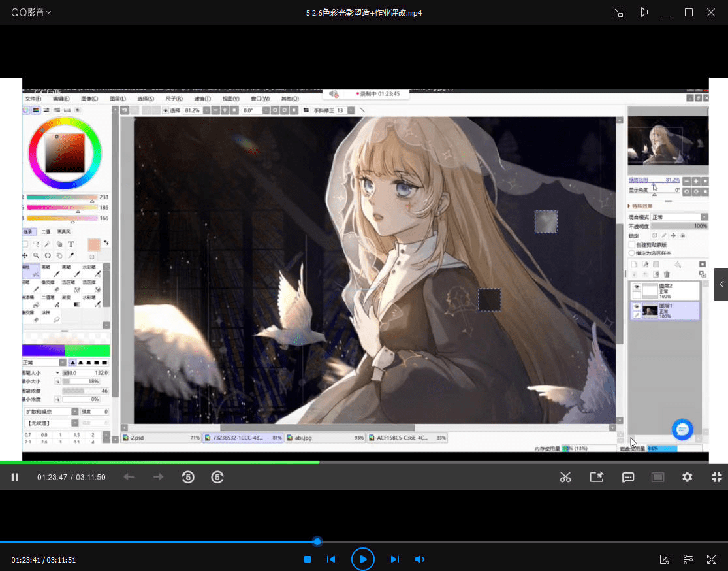
Task: Toggle the preserve opacity lock icon
Action: [x=654, y=236]
